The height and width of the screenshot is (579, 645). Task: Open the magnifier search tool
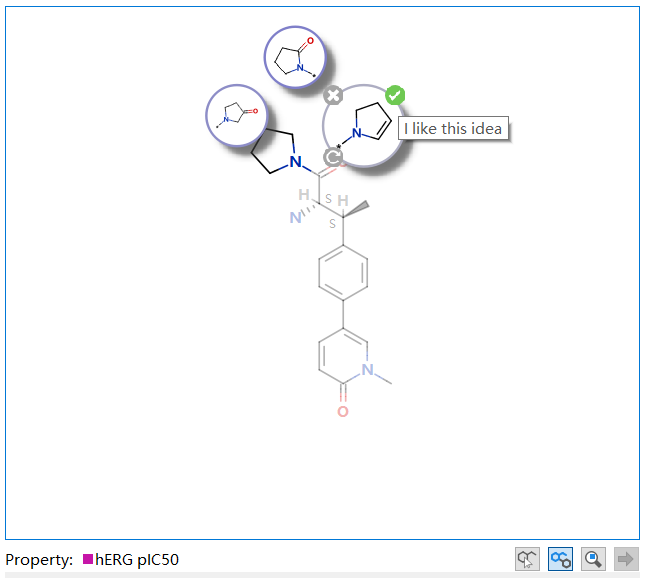593,559
